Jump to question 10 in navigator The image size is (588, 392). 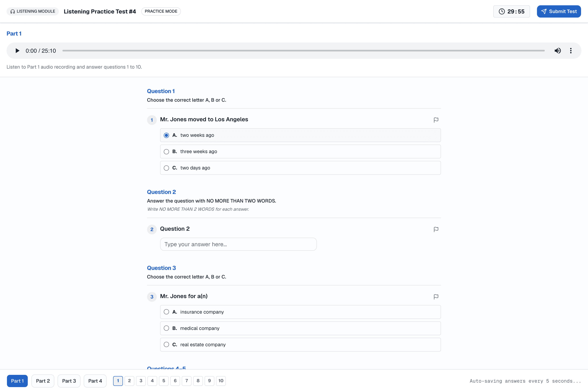click(221, 381)
